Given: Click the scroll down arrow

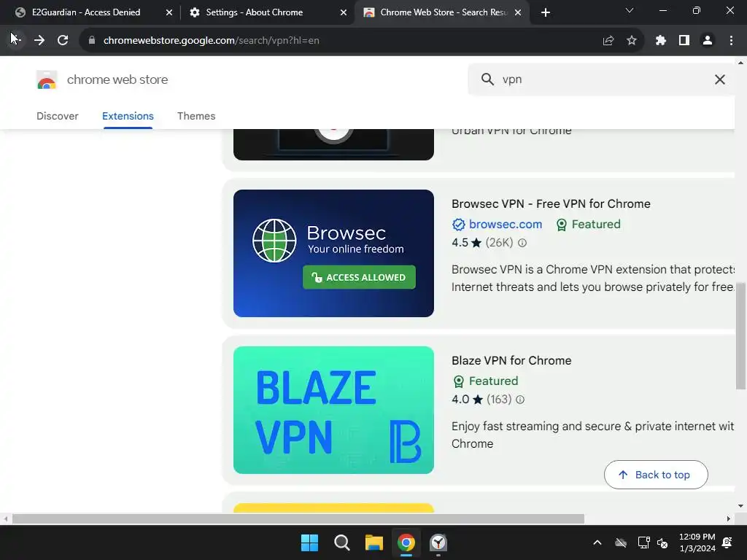Looking at the screenshot, I should [x=741, y=506].
